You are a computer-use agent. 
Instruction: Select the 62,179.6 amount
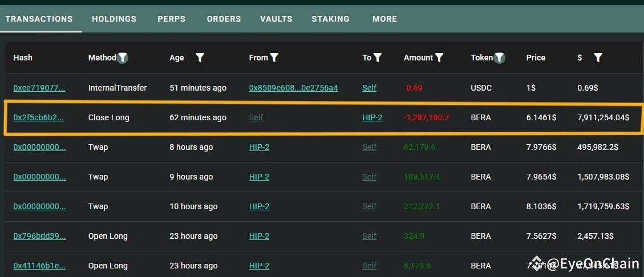(420, 147)
